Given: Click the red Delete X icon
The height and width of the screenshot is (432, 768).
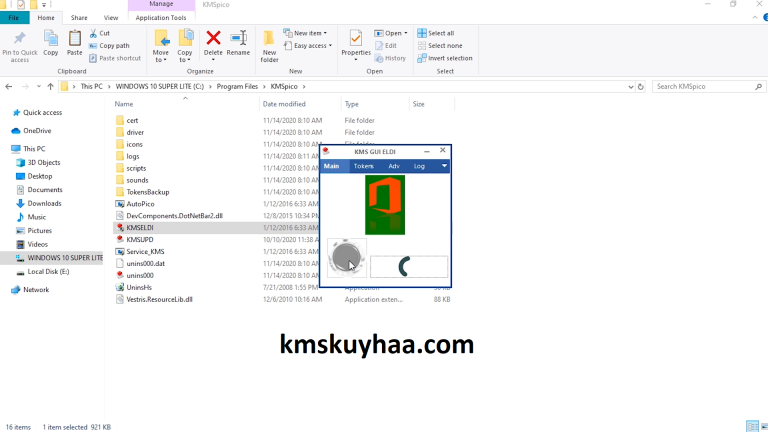Looking at the screenshot, I should pos(213,38).
